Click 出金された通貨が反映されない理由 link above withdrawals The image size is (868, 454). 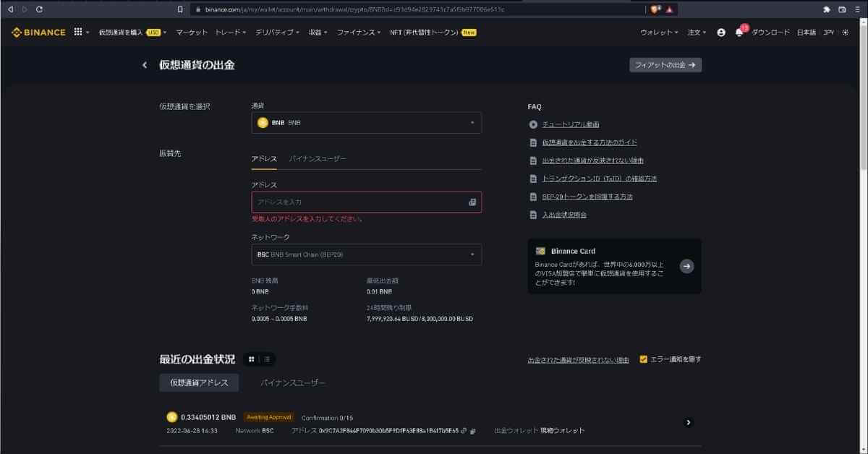578,359
